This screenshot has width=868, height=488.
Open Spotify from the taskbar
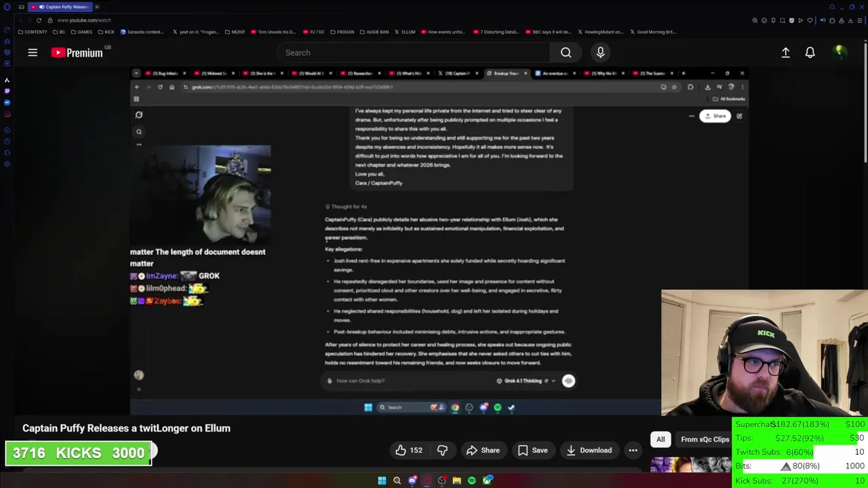click(472, 481)
